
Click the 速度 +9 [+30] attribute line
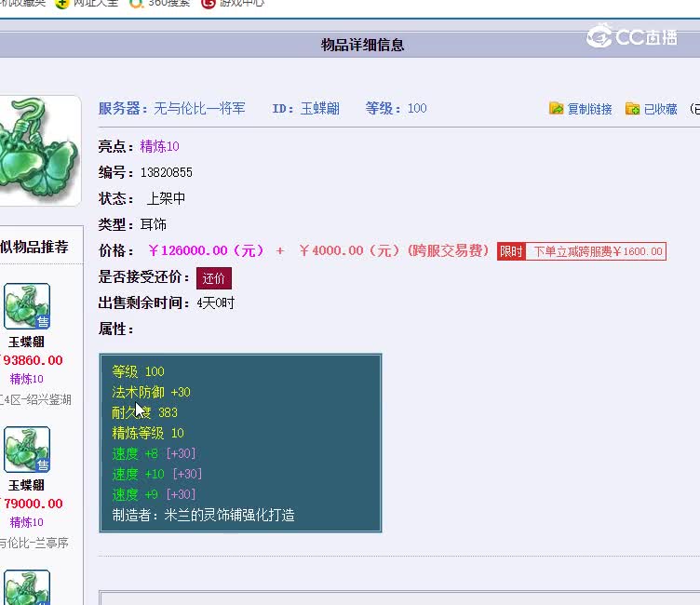tap(154, 495)
